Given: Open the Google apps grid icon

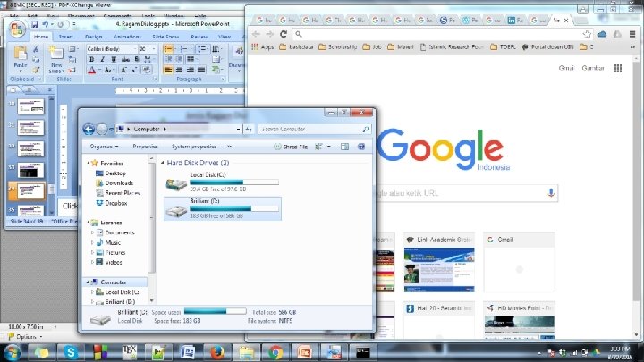Looking at the screenshot, I should tap(618, 68).
